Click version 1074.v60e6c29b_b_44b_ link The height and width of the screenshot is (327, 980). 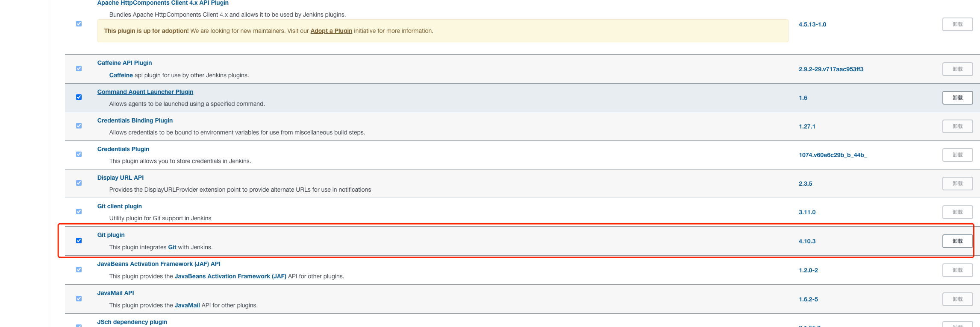[833, 155]
